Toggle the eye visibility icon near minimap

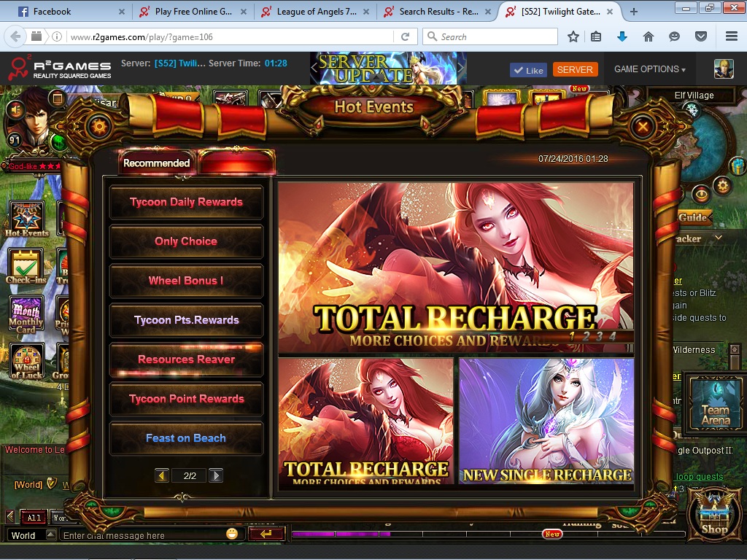[x=702, y=194]
